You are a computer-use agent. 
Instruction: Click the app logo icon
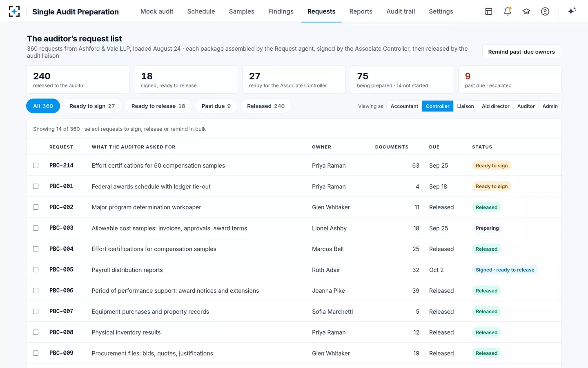coord(14,11)
